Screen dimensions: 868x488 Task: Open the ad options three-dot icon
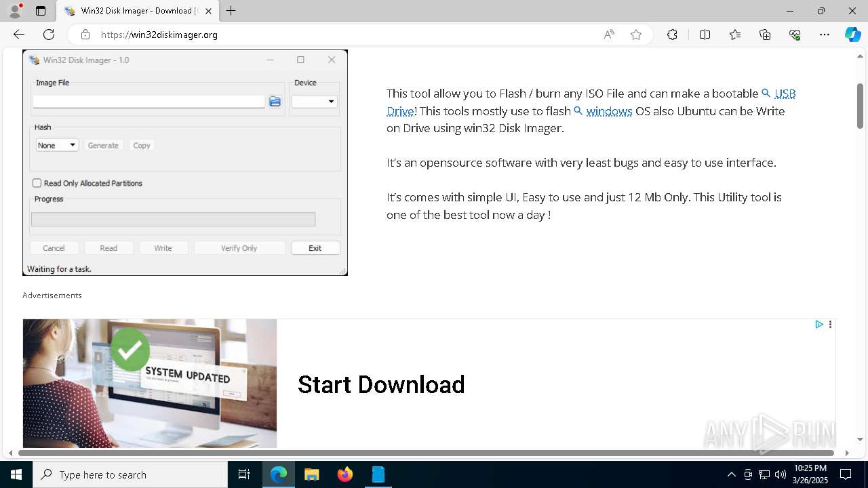(830, 325)
